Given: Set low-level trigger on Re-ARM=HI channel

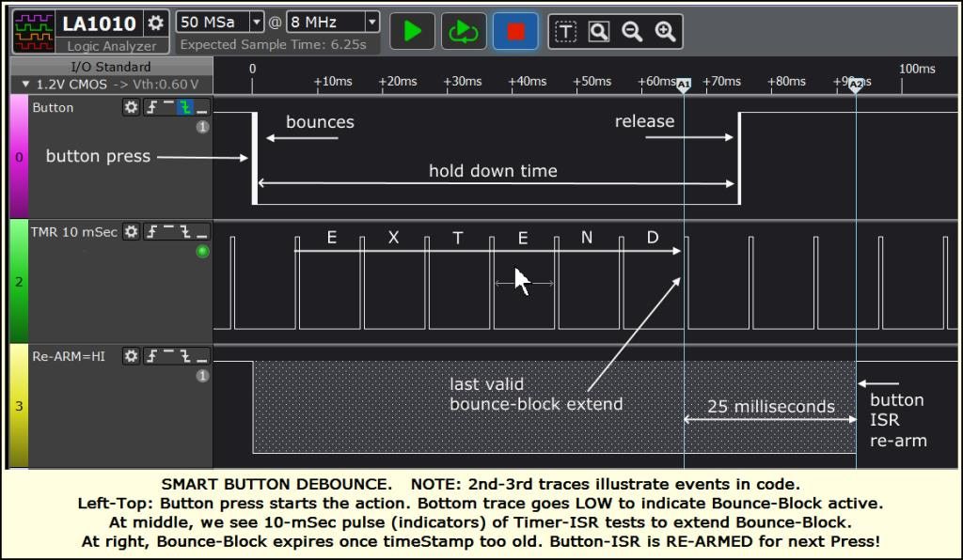Looking at the screenshot, I should pos(202,359).
